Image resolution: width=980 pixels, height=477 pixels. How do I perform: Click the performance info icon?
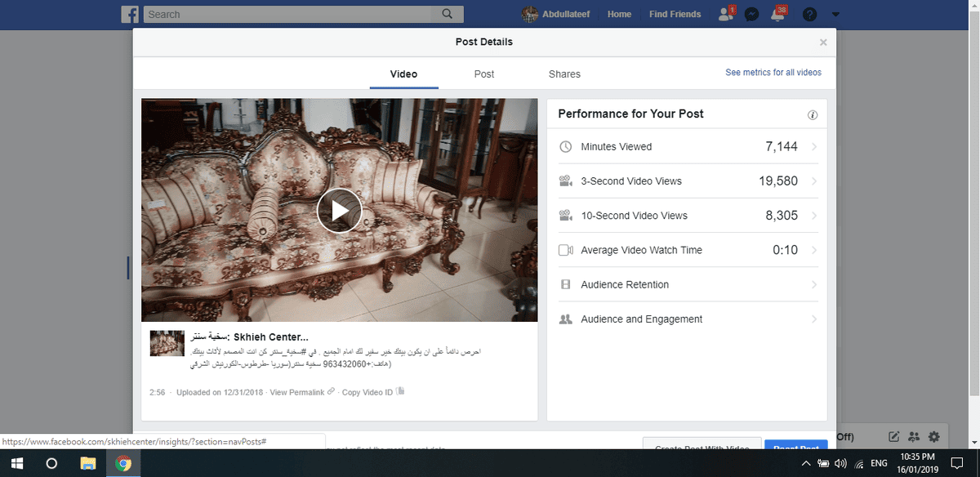[813, 115]
